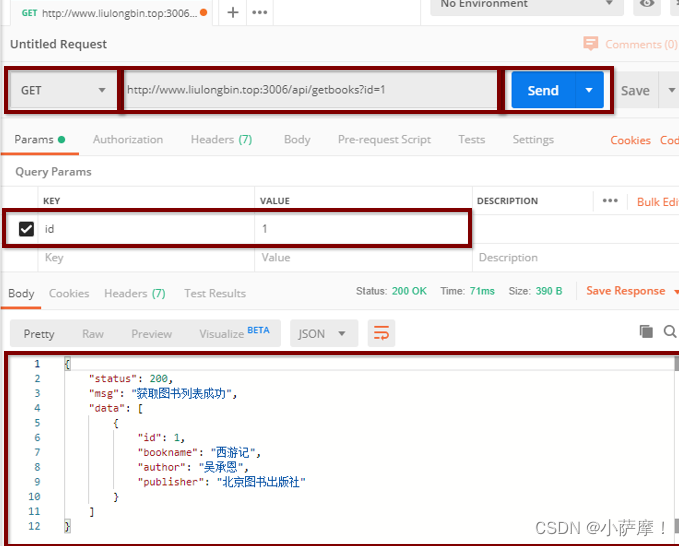Select the Pretty view mode
Screen dimensions: 679x546
click(x=39, y=334)
